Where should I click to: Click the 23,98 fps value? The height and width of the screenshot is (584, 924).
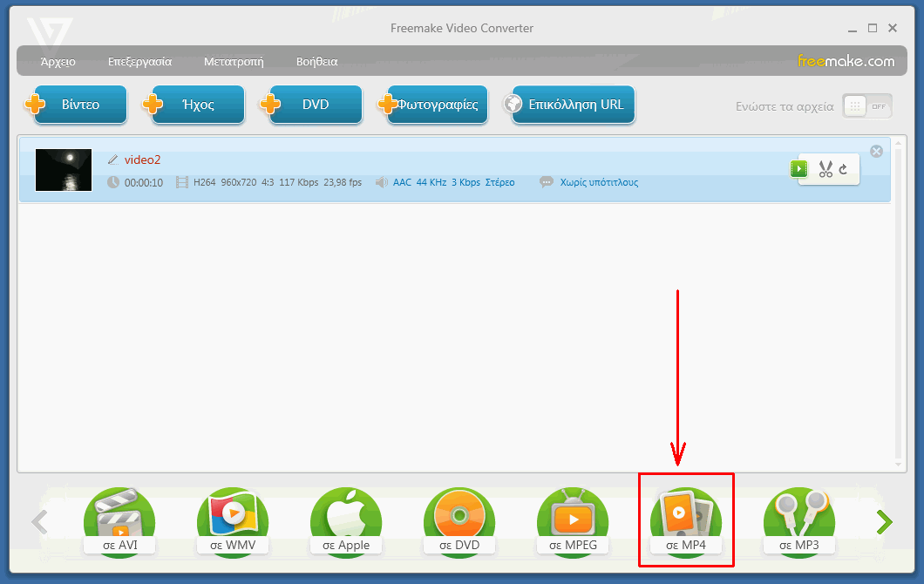pos(343,182)
